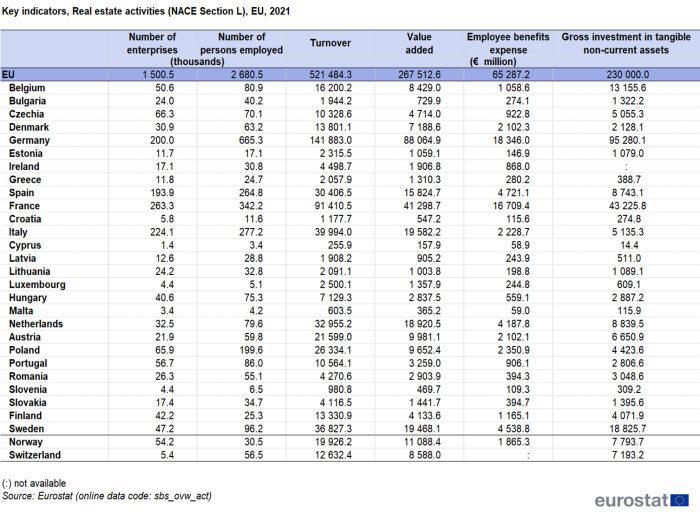
Task: Select the Netherlands row label
Action: pyautogui.click(x=36, y=324)
